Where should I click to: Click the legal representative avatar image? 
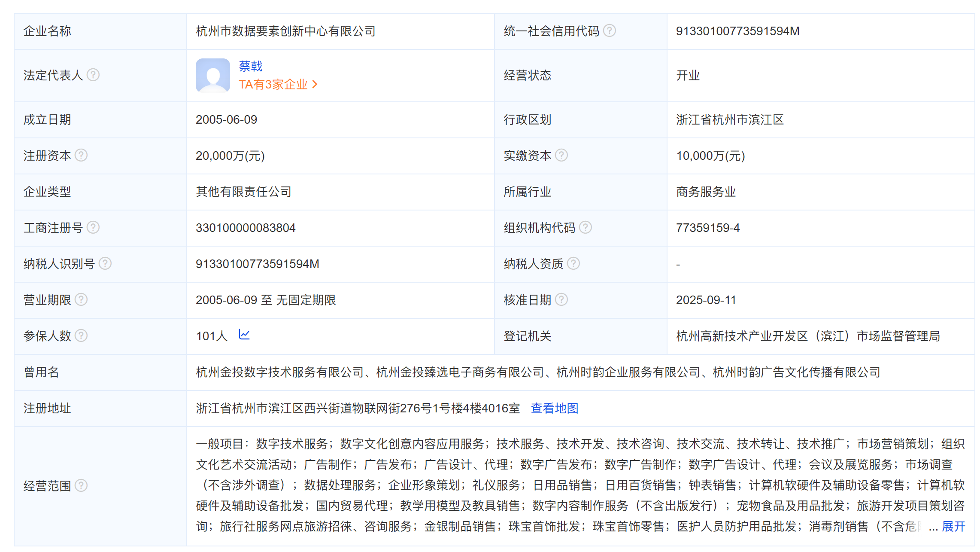(213, 75)
